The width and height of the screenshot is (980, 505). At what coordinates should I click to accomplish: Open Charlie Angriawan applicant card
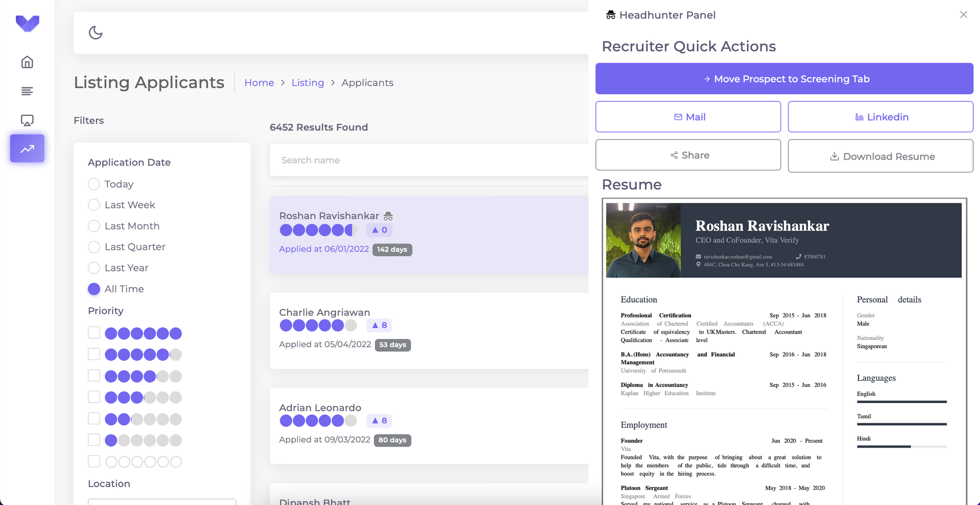click(x=429, y=331)
